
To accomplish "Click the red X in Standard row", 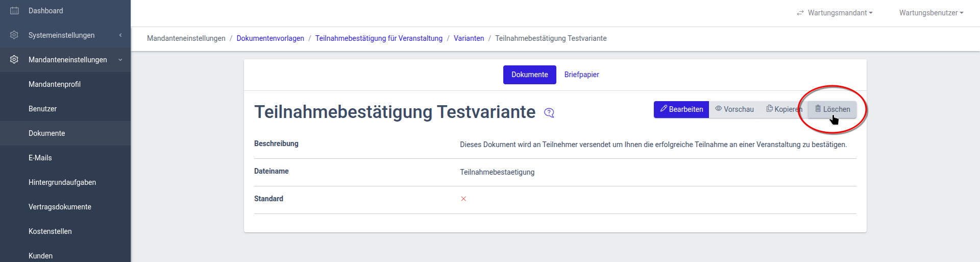I will click(x=463, y=199).
